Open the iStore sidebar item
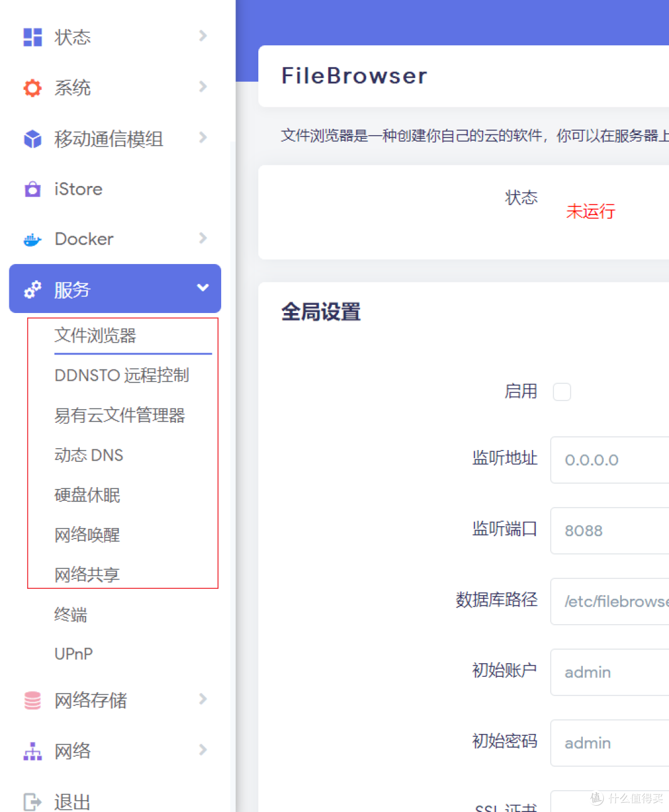 click(x=78, y=189)
